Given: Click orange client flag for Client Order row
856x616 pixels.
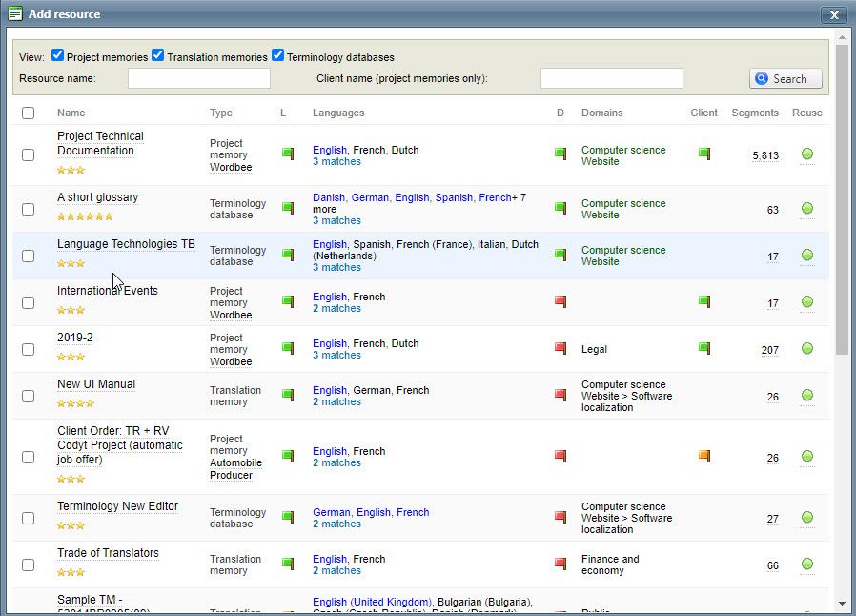Looking at the screenshot, I should pyautogui.click(x=704, y=456).
